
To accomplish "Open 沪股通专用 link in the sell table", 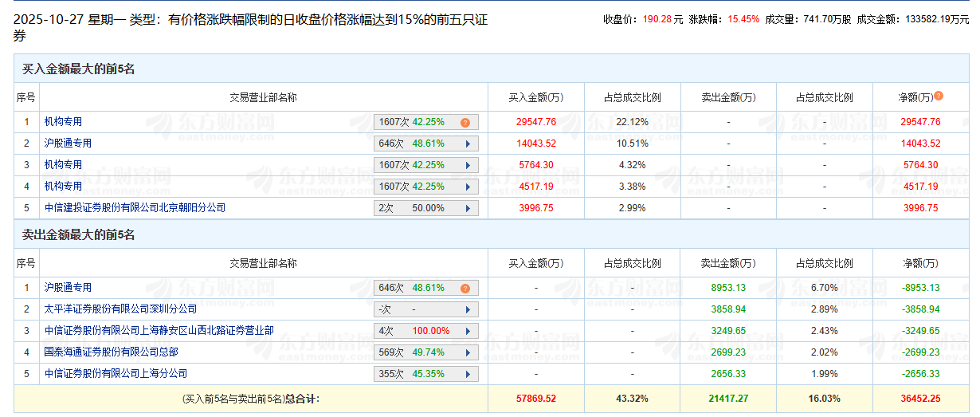I will (68, 287).
